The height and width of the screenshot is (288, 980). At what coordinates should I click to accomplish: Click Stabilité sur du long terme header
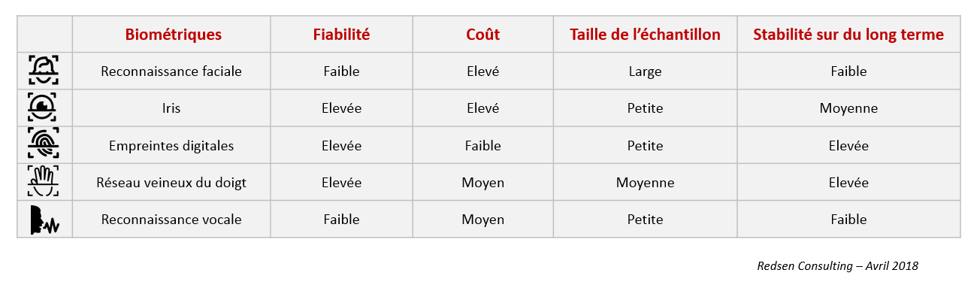click(848, 35)
